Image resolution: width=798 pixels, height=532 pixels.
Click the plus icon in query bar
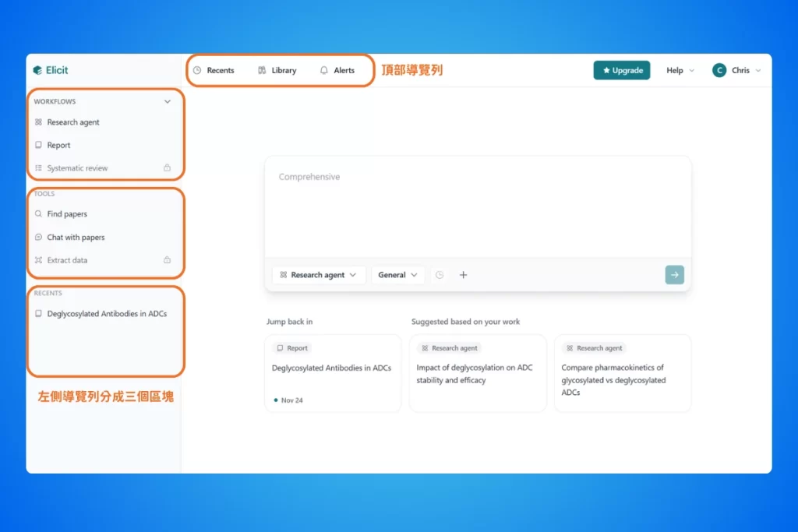point(463,275)
